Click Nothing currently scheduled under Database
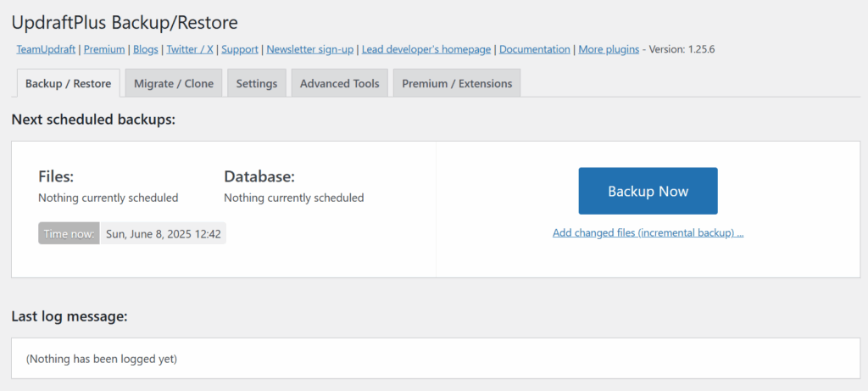Image resolution: width=868 pixels, height=391 pixels. 294,198
